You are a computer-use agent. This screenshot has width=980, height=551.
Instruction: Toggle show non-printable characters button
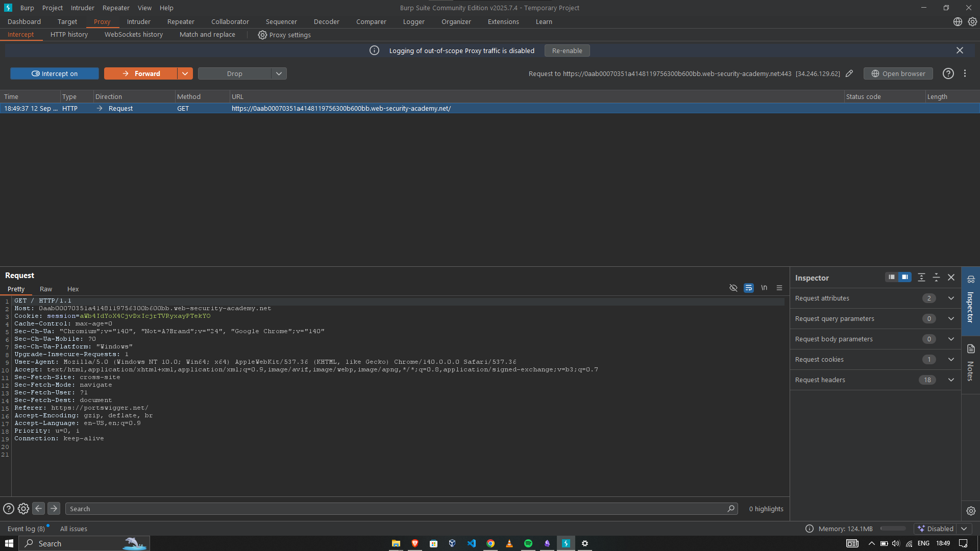[x=764, y=288]
